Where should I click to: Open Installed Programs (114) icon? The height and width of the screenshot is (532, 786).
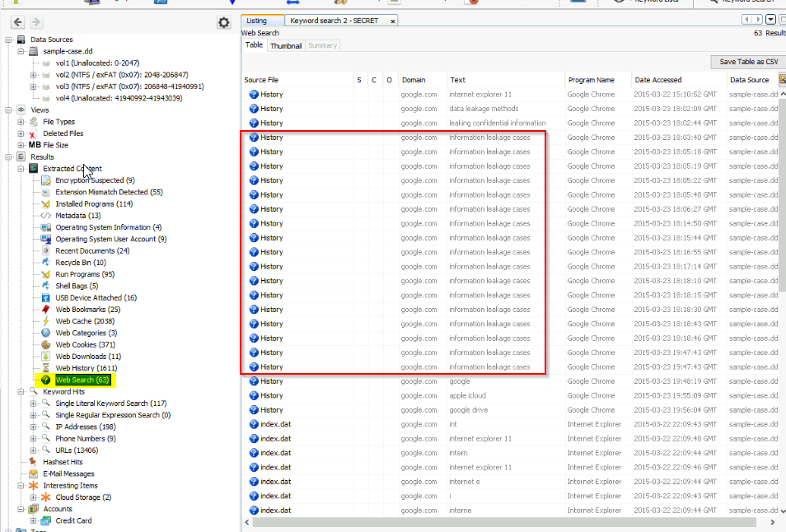tap(45, 204)
